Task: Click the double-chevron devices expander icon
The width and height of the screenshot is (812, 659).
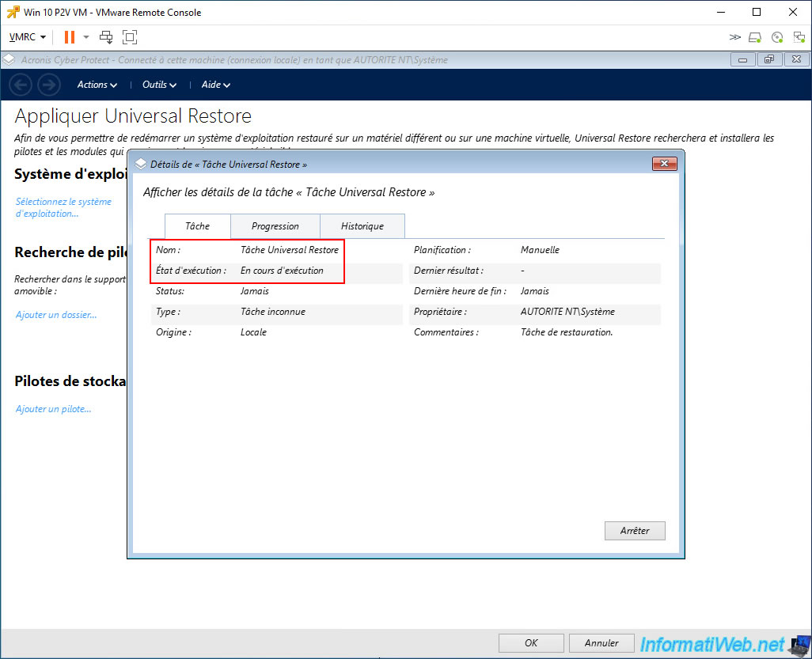Action: (x=735, y=37)
